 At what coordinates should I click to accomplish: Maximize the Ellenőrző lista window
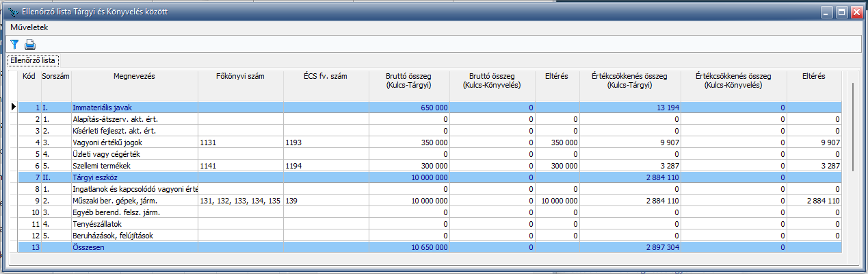(842, 12)
